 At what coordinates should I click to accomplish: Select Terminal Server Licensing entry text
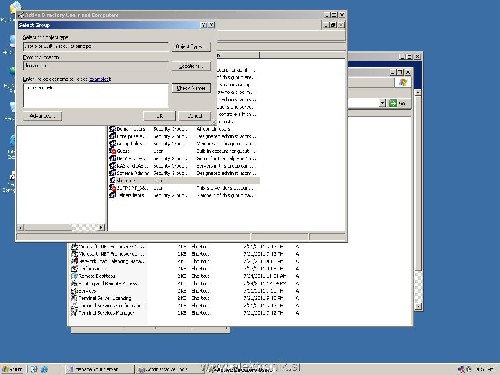point(105,298)
